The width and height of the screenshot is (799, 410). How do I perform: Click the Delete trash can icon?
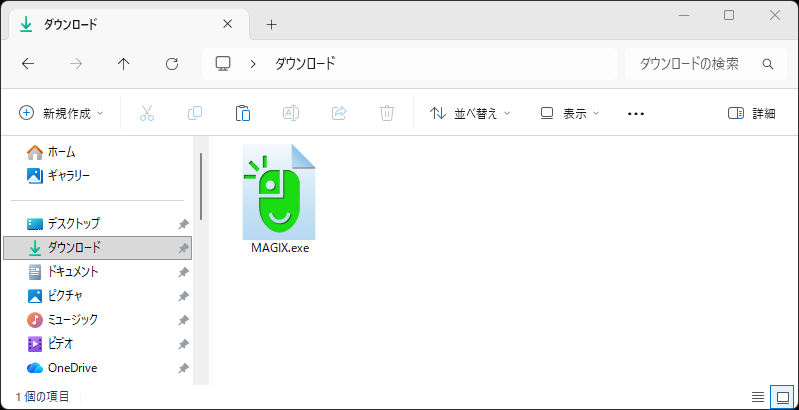(387, 113)
